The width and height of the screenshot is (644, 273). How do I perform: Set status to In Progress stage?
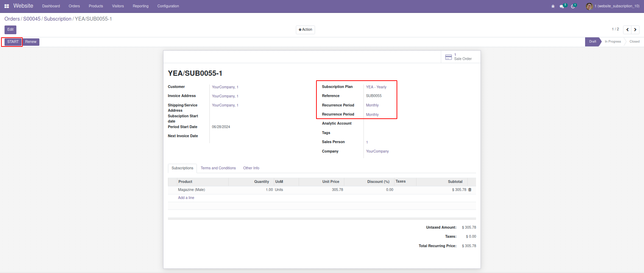(x=613, y=42)
